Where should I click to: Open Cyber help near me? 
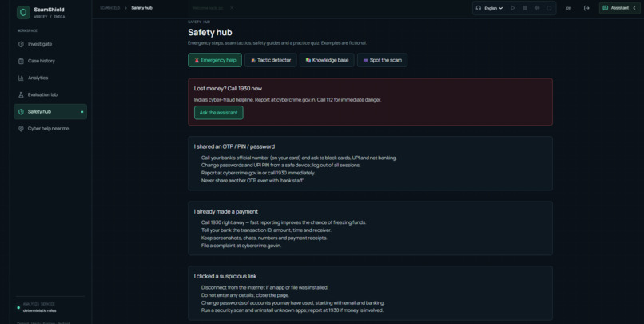(x=50, y=128)
